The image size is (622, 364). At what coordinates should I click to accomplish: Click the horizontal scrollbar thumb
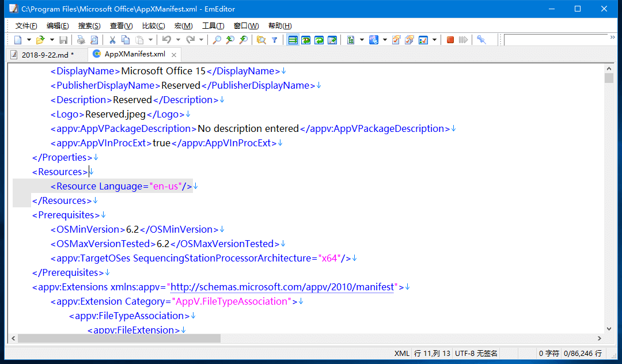click(x=119, y=339)
